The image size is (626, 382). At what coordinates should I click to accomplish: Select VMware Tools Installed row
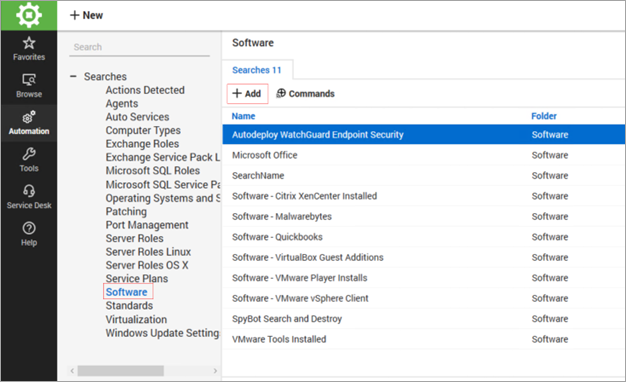pyautogui.click(x=424, y=339)
